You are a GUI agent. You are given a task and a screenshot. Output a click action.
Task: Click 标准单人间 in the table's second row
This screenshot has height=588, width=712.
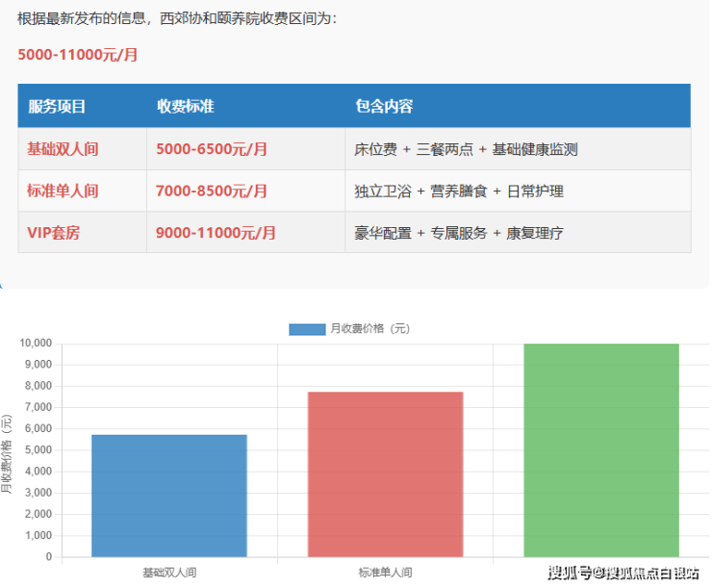63,191
